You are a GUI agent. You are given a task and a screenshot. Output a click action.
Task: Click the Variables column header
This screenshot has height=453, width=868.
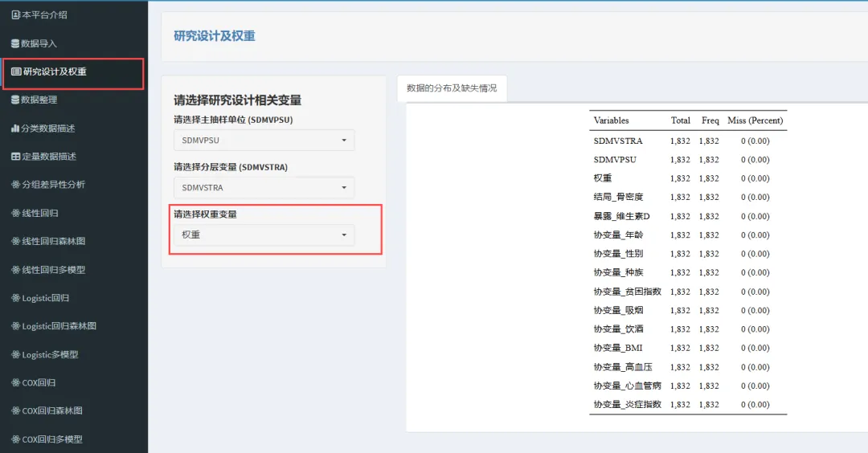click(611, 120)
